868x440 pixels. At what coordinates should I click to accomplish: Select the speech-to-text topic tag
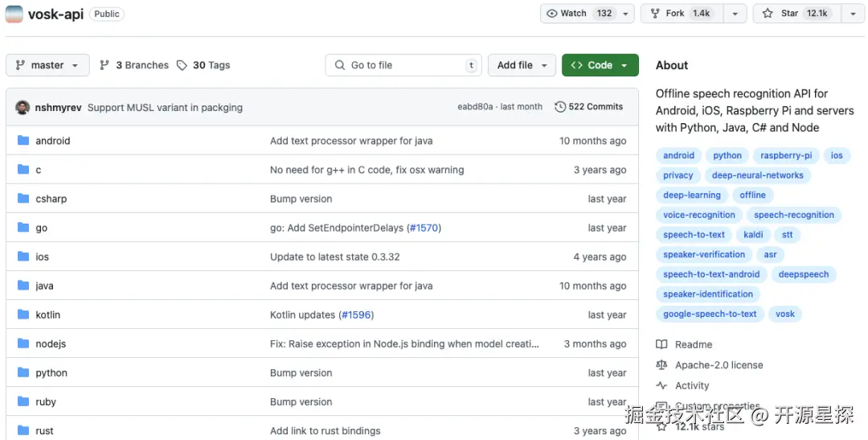pyautogui.click(x=694, y=235)
